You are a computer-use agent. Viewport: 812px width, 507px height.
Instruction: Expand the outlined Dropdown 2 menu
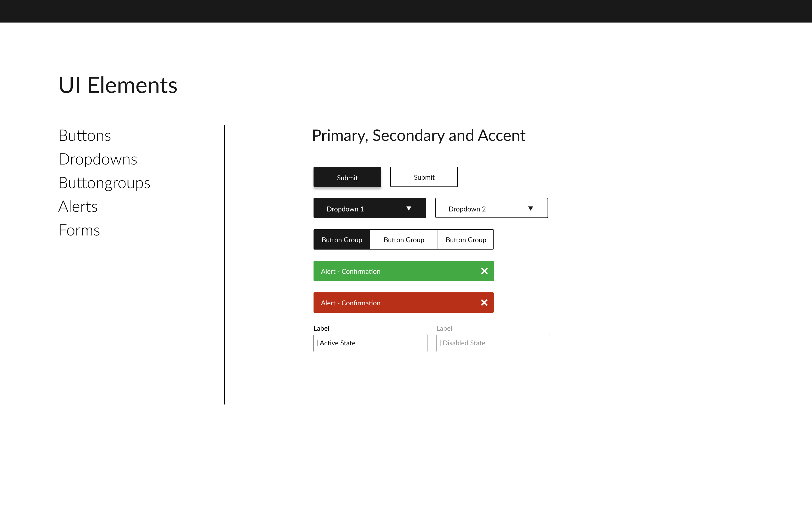[491, 208]
